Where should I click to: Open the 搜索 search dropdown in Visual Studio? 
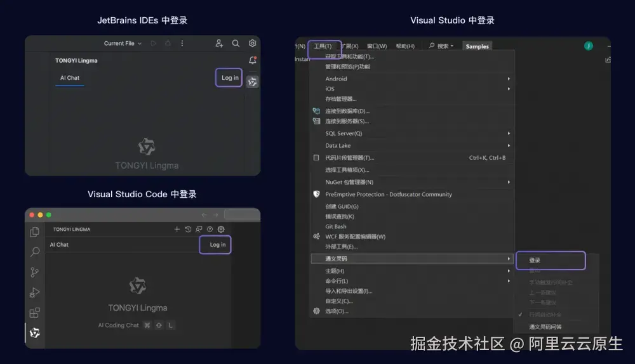[x=441, y=46]
